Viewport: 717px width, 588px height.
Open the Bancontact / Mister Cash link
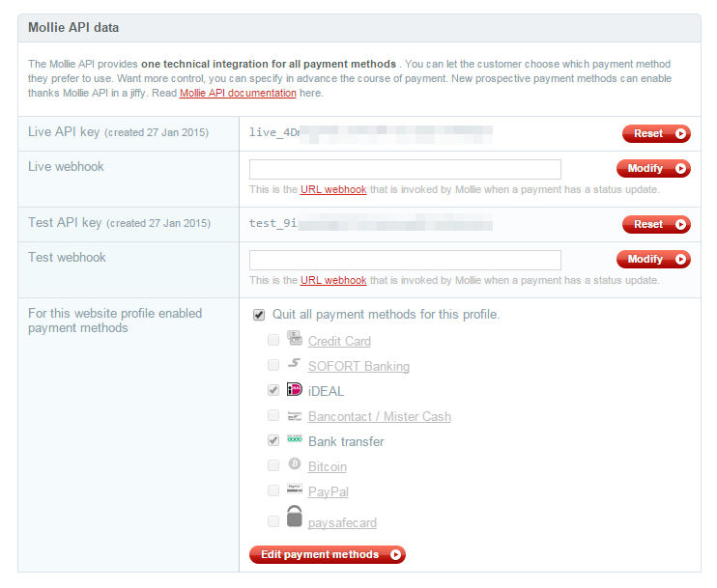point(380,417)
